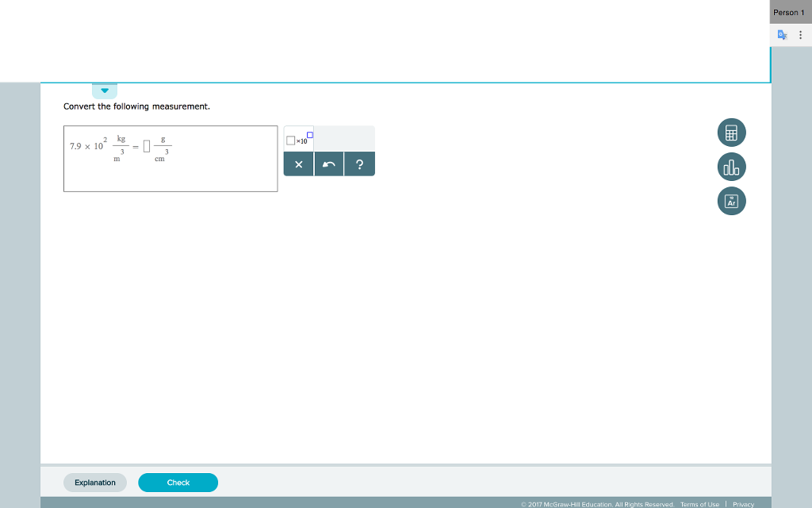
Task: Click the coefficient input box before ×10
Action: coord(291,140)
